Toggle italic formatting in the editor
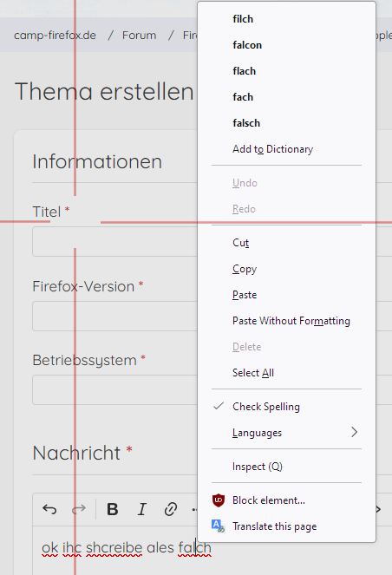Viewport: 392px width, 575px height. tap(142, 509)
